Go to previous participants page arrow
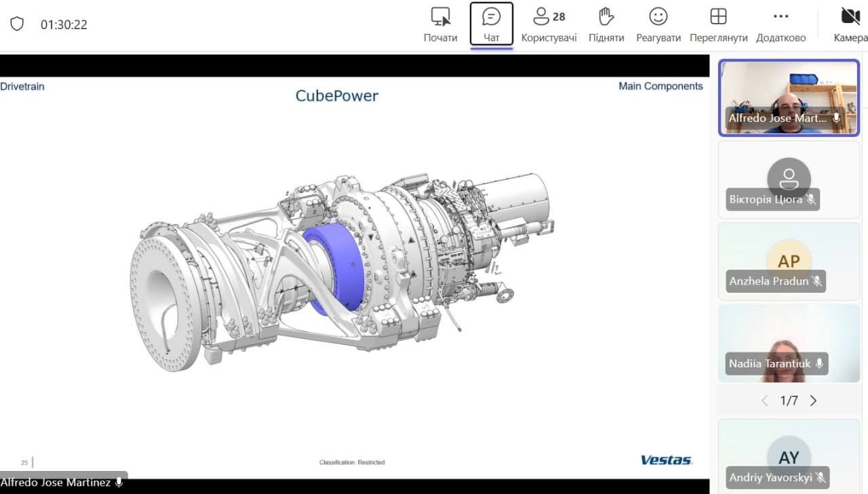Image resolution: width=868 pixels, height=494 pixels. click(x=765, y=400)
